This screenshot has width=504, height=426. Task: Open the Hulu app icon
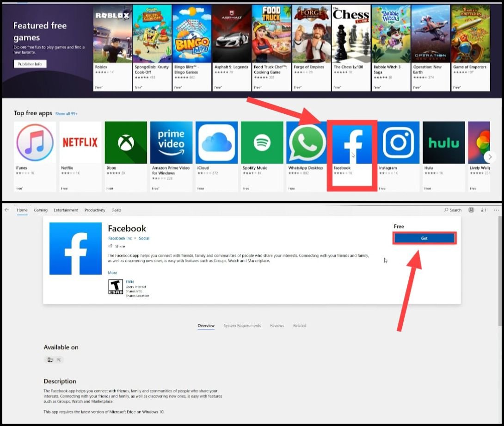[x=444, y=142]
